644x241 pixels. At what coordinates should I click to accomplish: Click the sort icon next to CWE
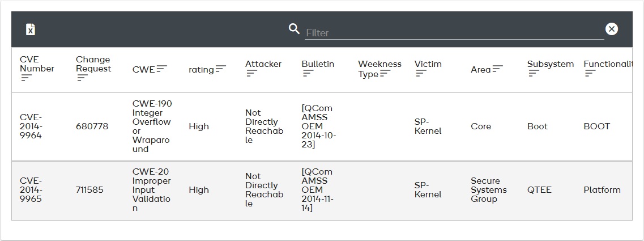(x=162, y=69)
